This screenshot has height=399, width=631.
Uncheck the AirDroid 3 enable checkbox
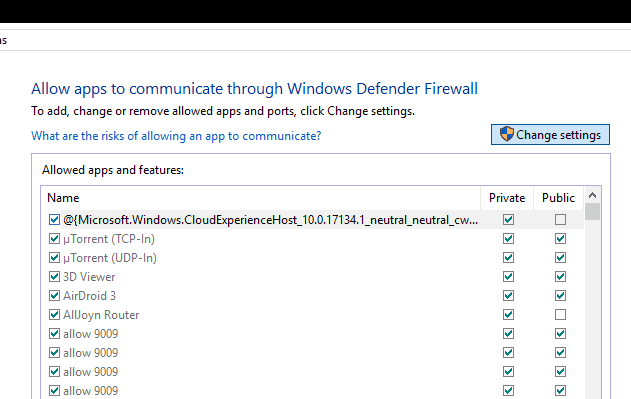coord(54,295)
